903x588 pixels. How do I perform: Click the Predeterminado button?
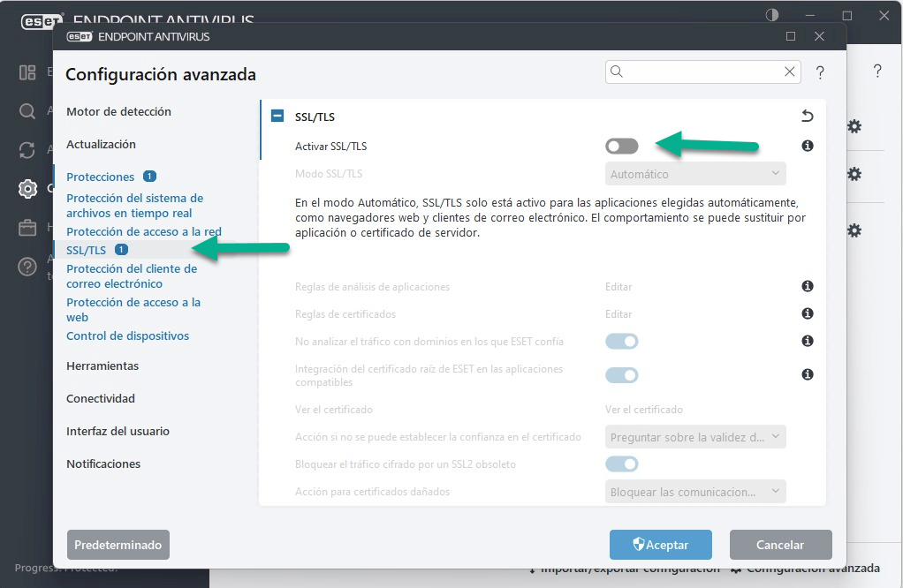(118, 544)
